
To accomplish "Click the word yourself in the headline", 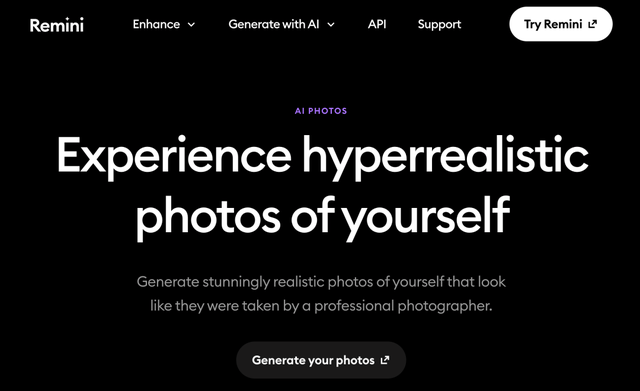I will click(425, 216).
